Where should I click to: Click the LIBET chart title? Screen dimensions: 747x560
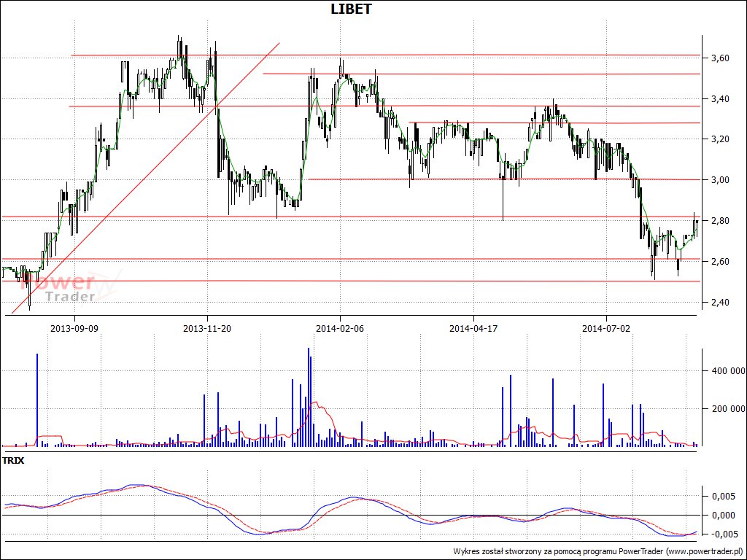point(351,9)
